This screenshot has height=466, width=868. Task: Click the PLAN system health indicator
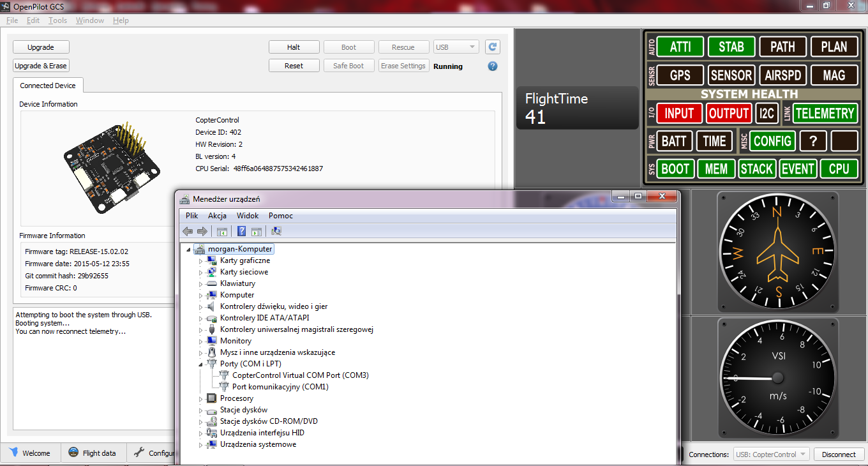[834, 47]
